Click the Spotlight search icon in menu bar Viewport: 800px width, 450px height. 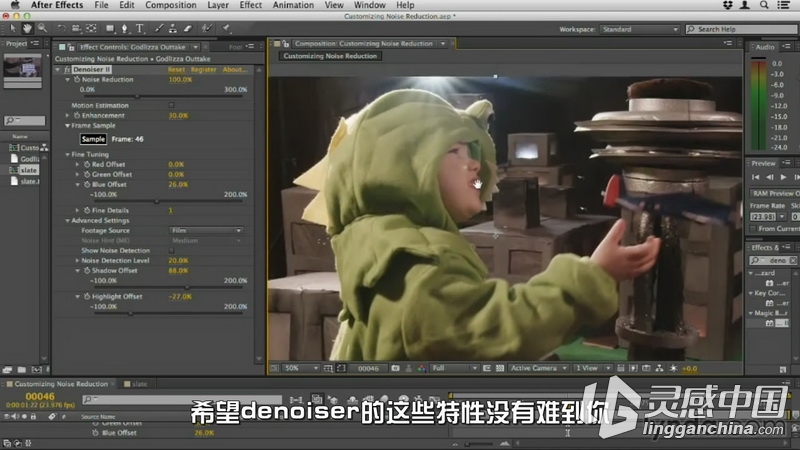pos(764,5)
